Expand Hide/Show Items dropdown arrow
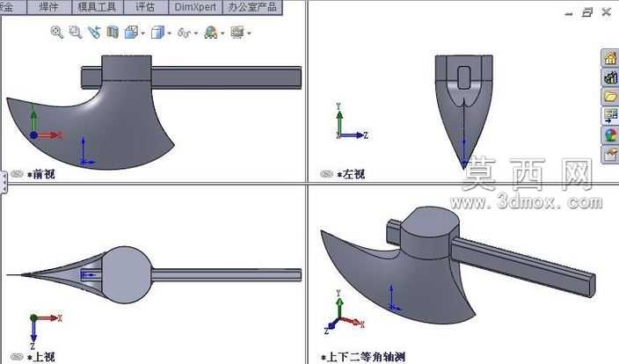Viewport: 619px width, 364px height. (196, 33)
